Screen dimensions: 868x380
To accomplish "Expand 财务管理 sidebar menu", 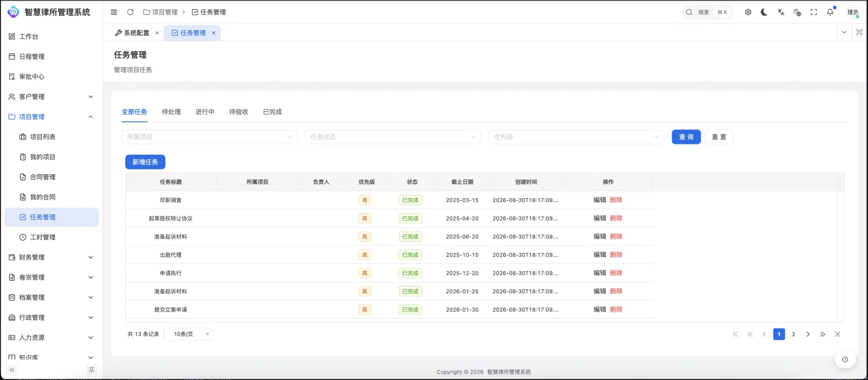I will click(52, 257).
